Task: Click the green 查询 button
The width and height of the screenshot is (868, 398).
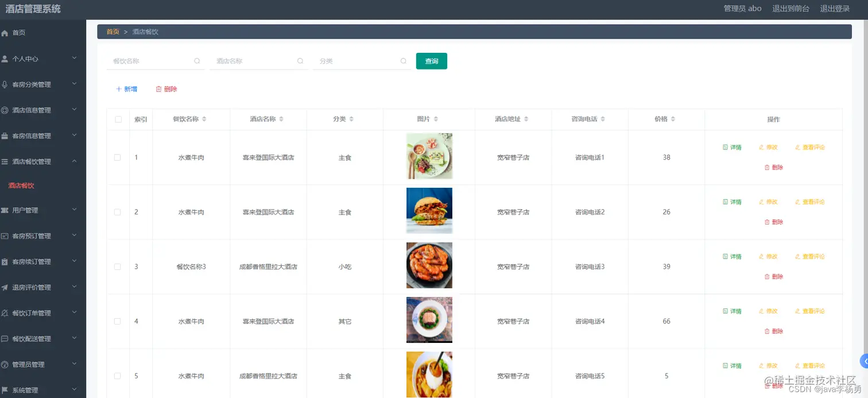Action: [432, 61]
